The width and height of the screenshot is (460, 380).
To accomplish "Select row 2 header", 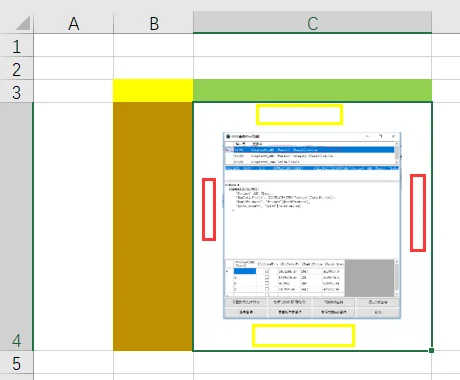I will (17, 68).
